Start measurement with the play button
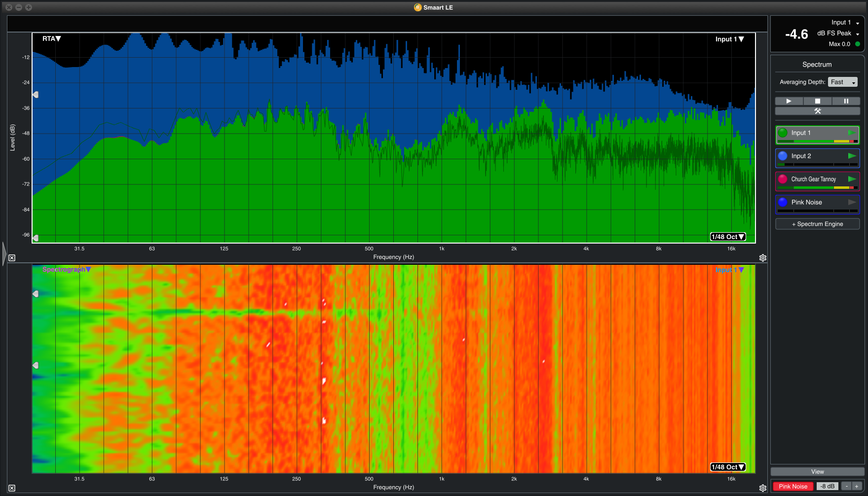This screenshot has width=868, height=496. pos(789,101)
